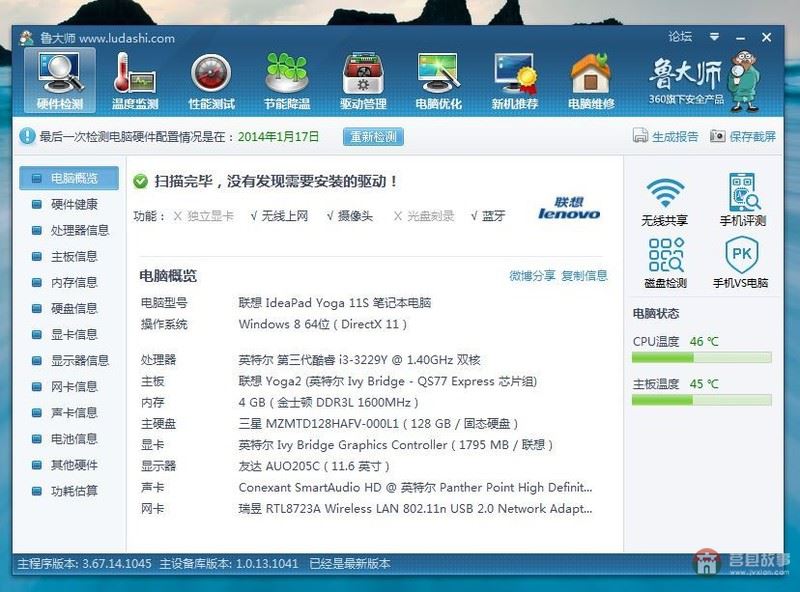Image resolution: width=800 pixels, height=592 pixels.
Task: Click the Lenovo brand logo
Action: coord(569,208)
